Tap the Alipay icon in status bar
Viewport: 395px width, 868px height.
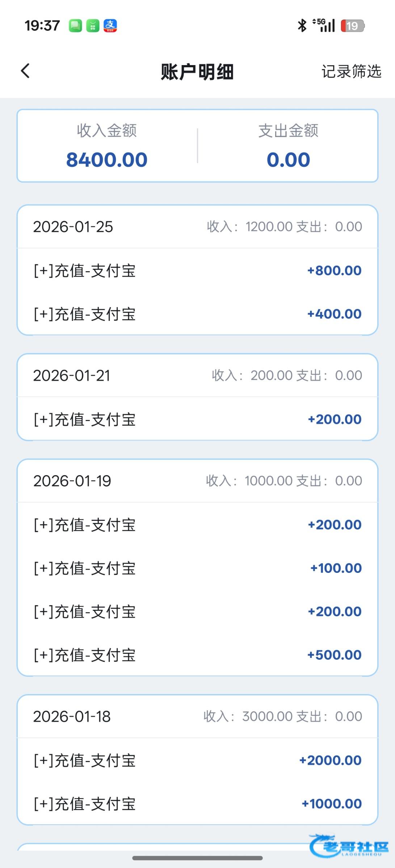pos(110,26)
